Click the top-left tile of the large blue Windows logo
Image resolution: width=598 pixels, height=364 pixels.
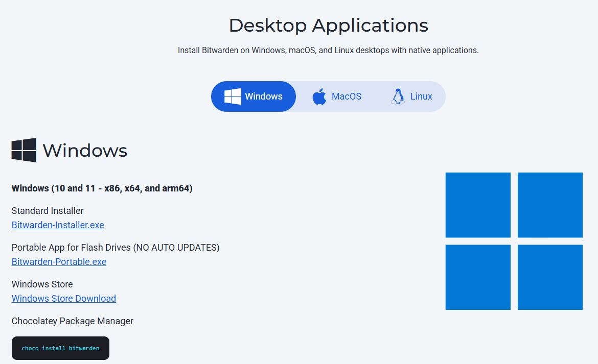[x=478, y=205]
